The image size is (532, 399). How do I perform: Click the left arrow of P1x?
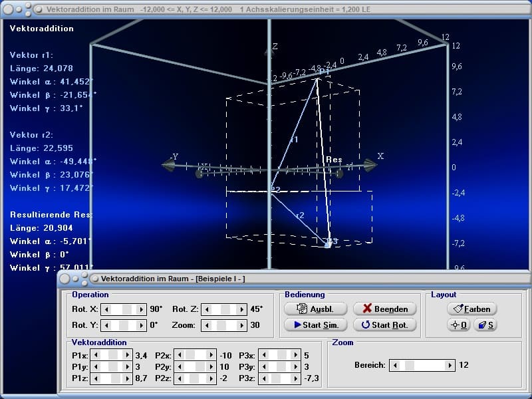point(96,355)
